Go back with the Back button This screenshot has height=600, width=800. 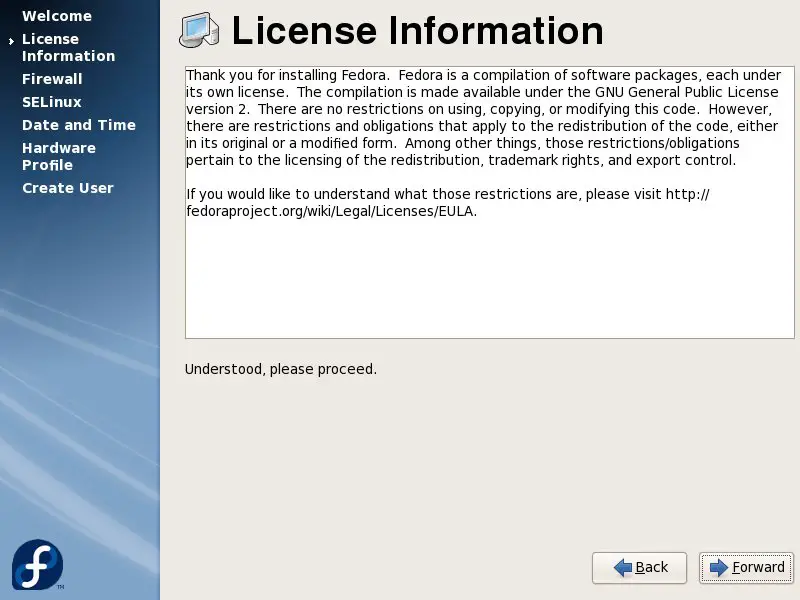pos(639,567)
